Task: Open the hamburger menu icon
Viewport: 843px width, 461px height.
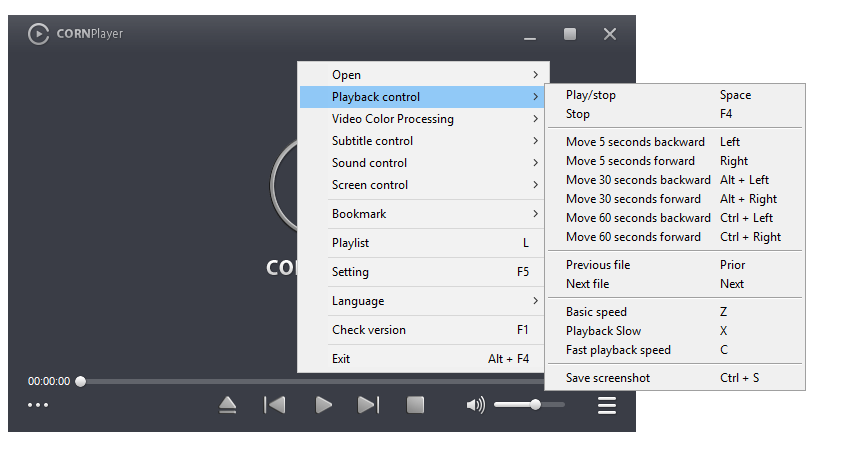Action: (606, 405)
